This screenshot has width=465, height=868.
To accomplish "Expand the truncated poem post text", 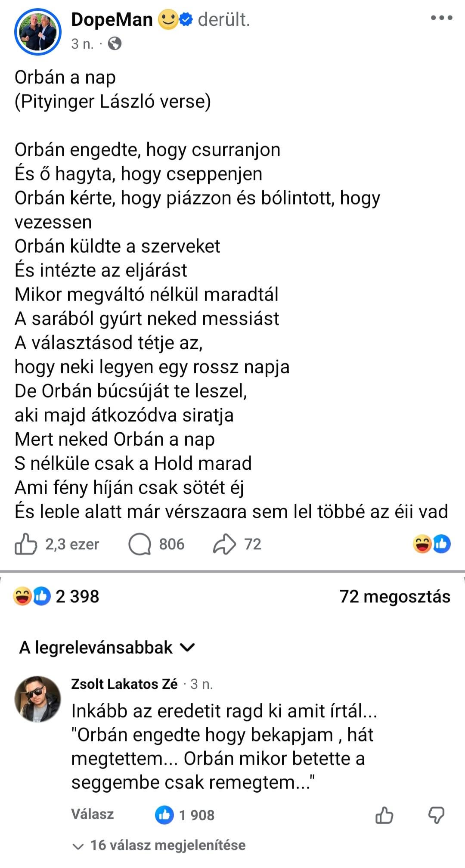I will click(231, 511).
